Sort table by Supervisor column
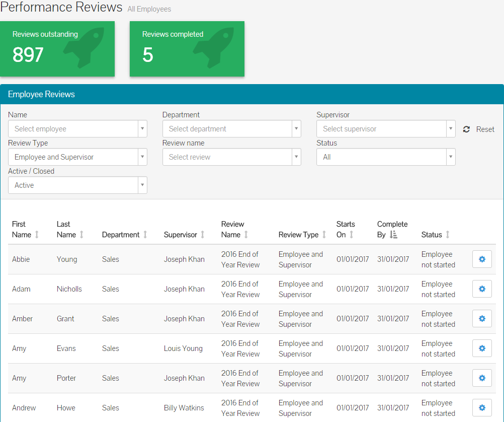The width and height of the screenshot is (504, 422). pos(203,235)
